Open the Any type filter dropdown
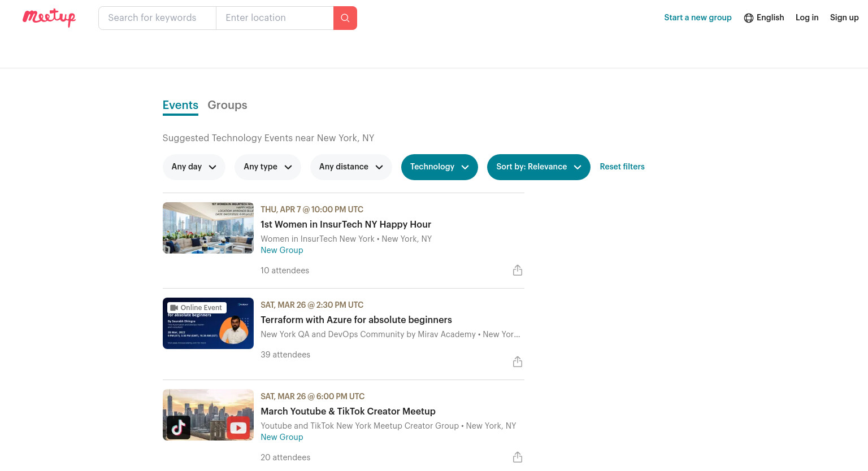 (x=268, y=167)
